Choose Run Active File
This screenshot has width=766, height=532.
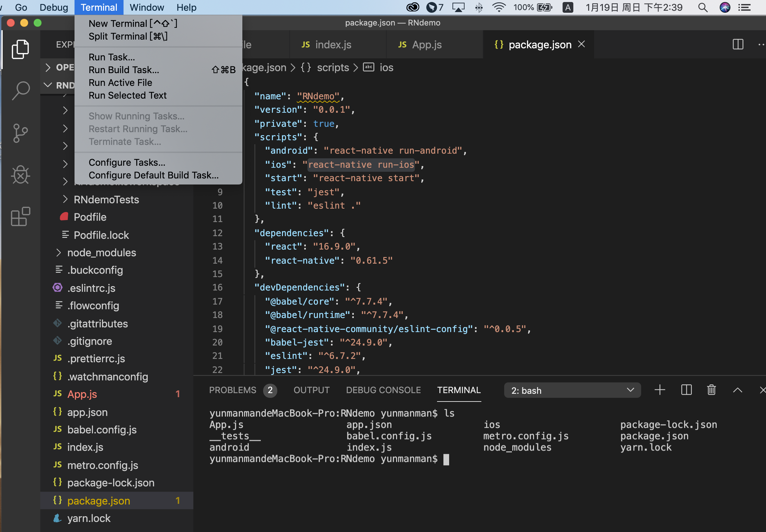click(x=158, y=83)
